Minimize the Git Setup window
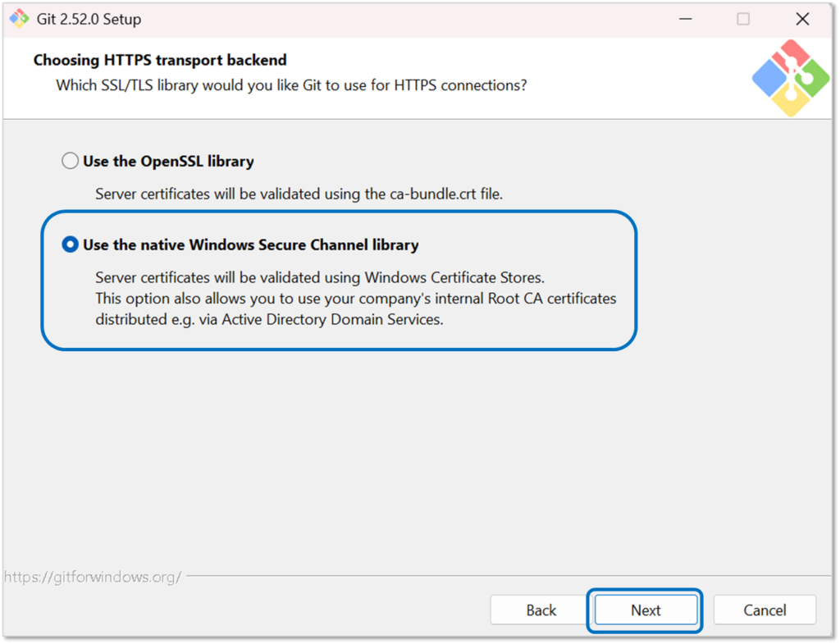Image resolution: width=840 pixels, height=644 pixels. (x=682, y=19)
